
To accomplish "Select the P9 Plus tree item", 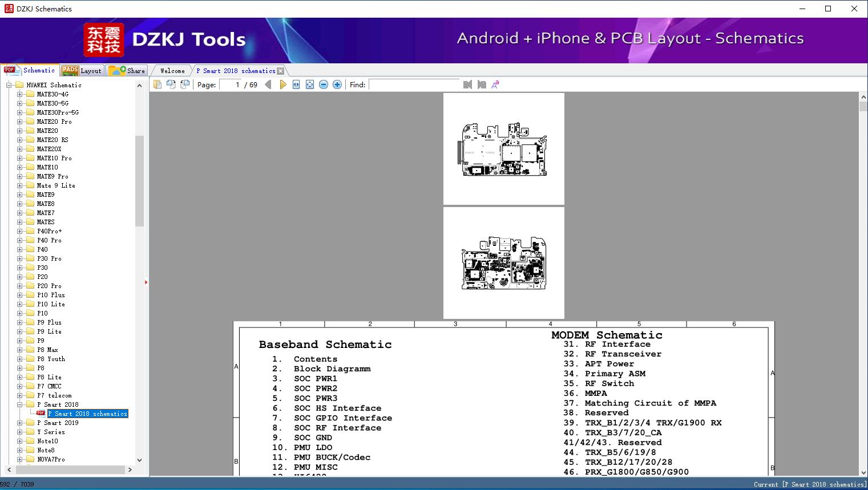I will [x=49, y=322].
